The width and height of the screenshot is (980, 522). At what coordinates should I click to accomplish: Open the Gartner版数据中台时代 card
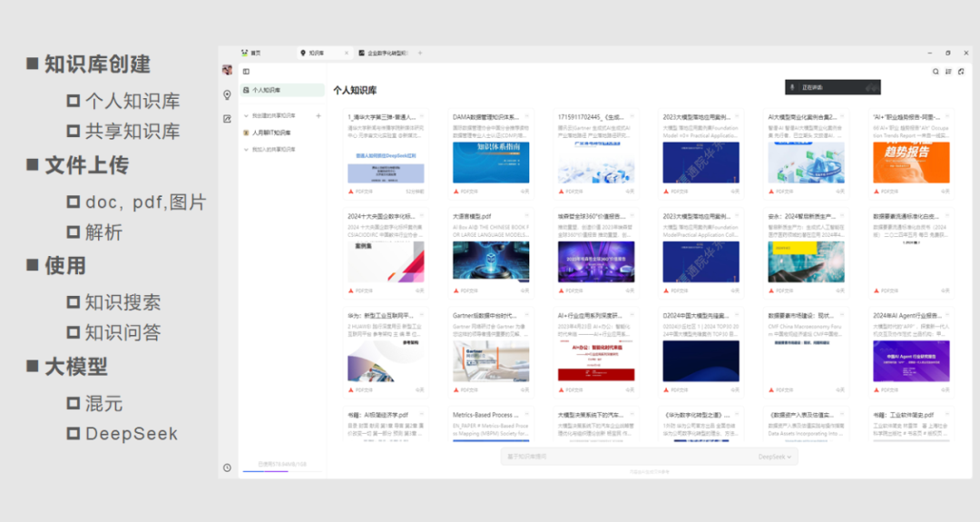[x=491, y=352]
